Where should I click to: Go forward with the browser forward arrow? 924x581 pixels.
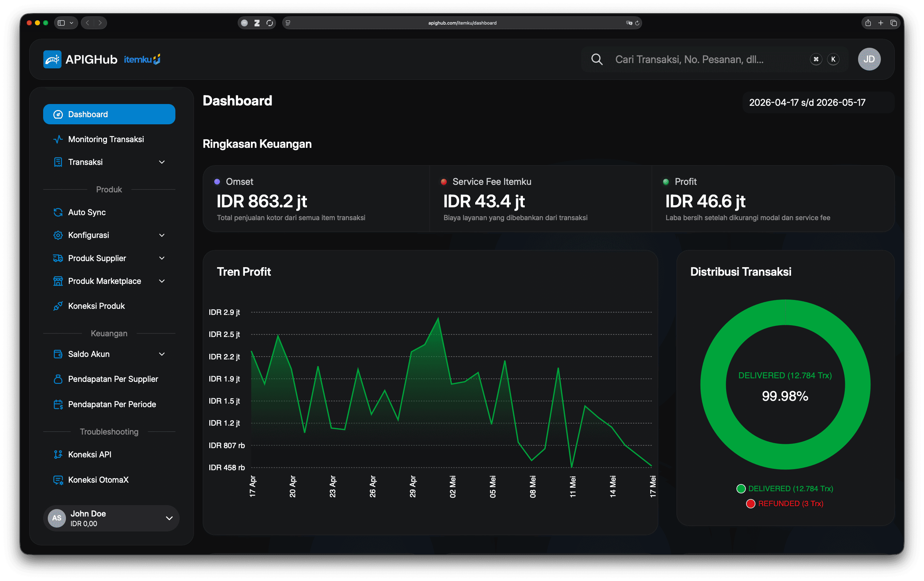coord(100,23)
